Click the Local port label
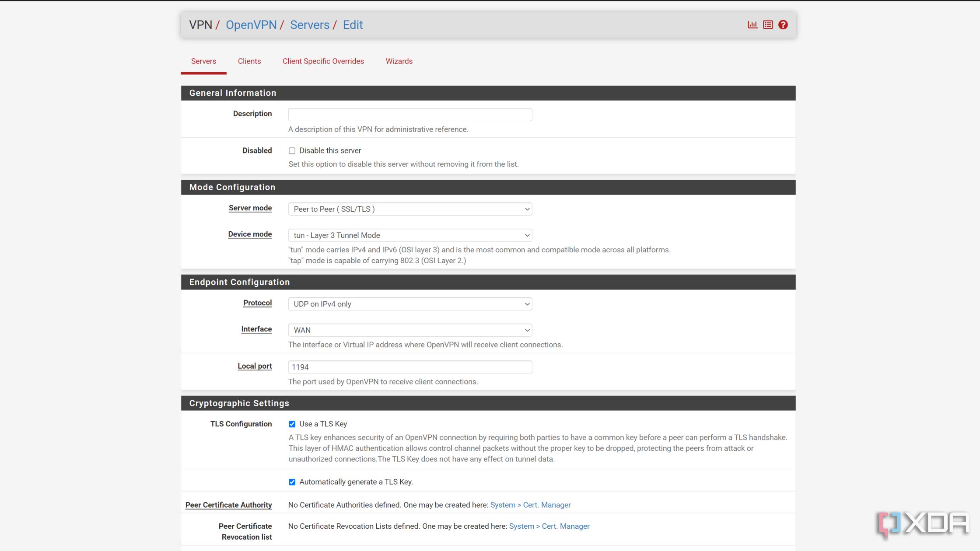This screenshot has width=980, height=551. pyautogui.click(x=255, y=366)
